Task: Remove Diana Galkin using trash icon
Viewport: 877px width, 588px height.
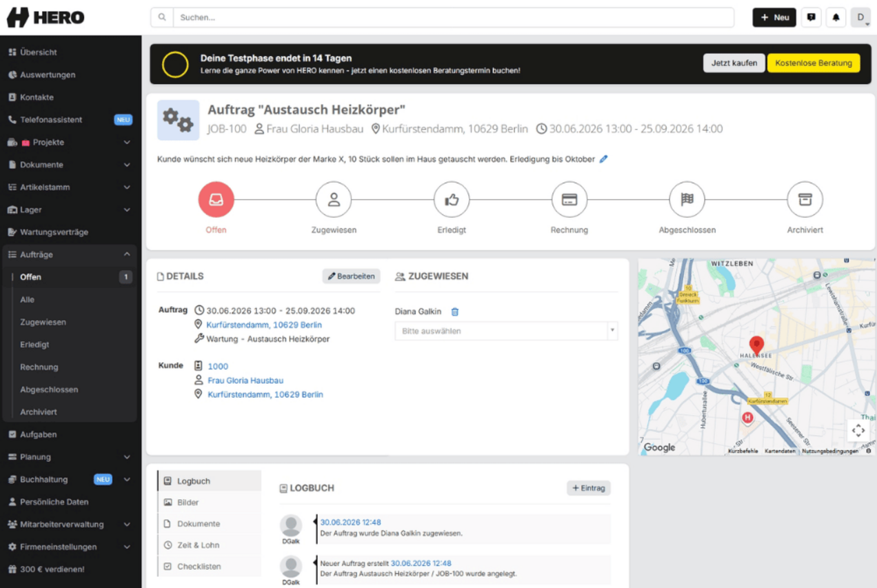Action: tap(455, 312)
